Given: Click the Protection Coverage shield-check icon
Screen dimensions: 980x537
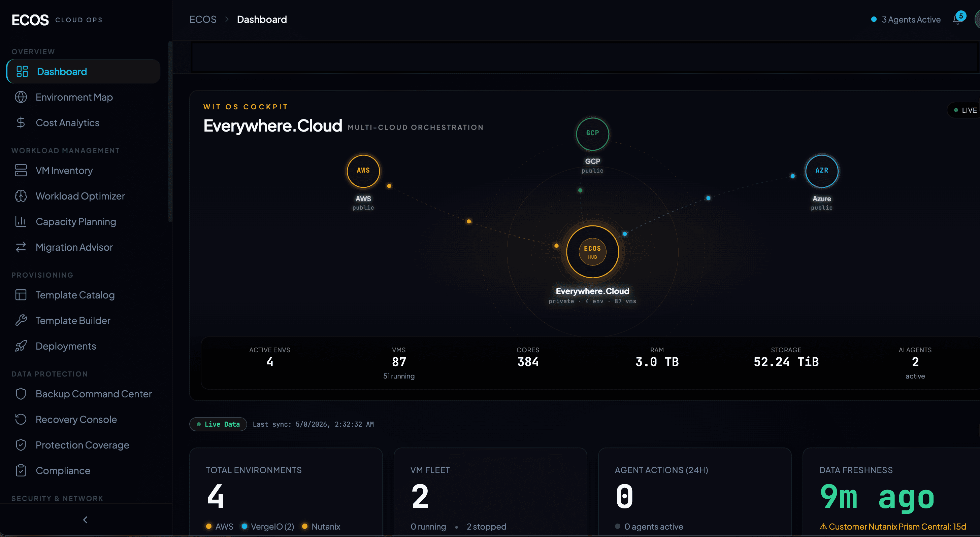Looking at the screenshot, I should click(x=21, y=445).
